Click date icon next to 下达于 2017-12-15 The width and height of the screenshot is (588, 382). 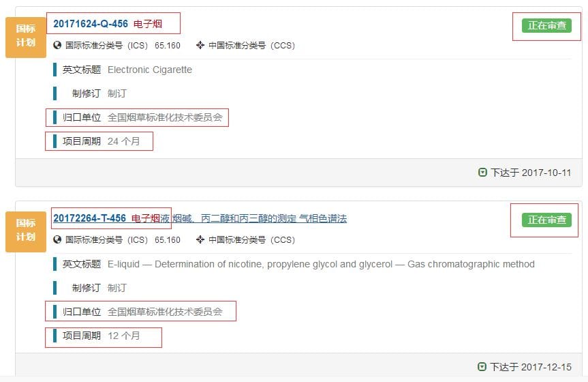click(482, 366)
